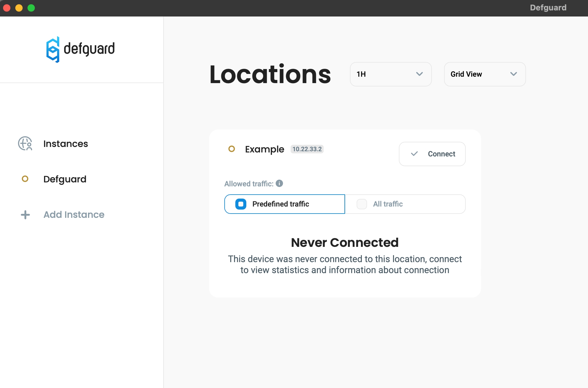The height and width of the screenshot is (388, 588).
Task: Choose the All traffic label
Action: (x=388, y=204)
